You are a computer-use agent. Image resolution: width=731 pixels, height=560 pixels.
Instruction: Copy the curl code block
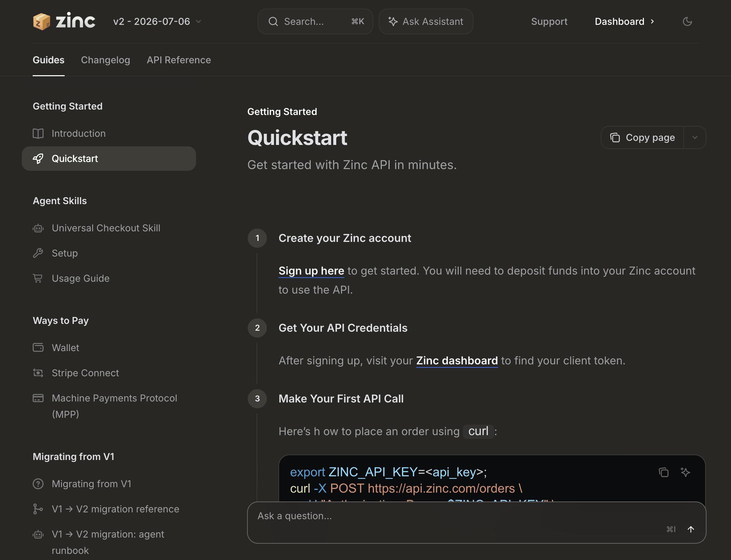664,472
